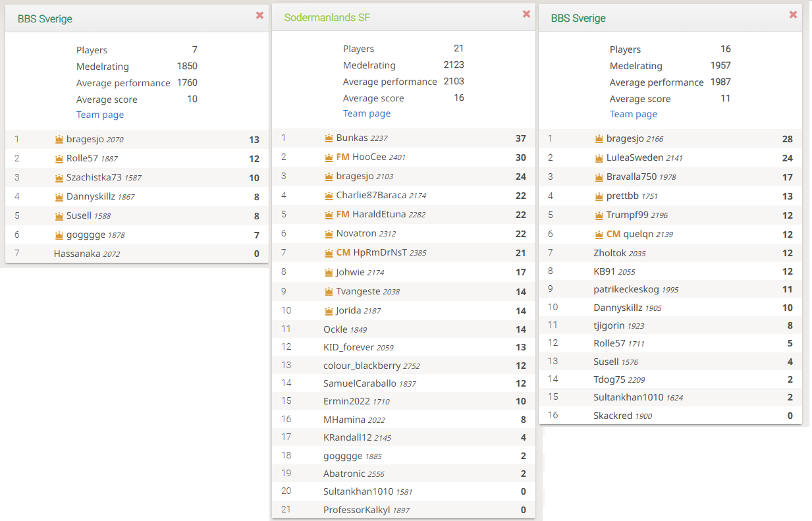The width and height of the screenshot is (812, 521).
Task: Click the crown icon next to LuleaSweden
Action: (x=599, y=157)
